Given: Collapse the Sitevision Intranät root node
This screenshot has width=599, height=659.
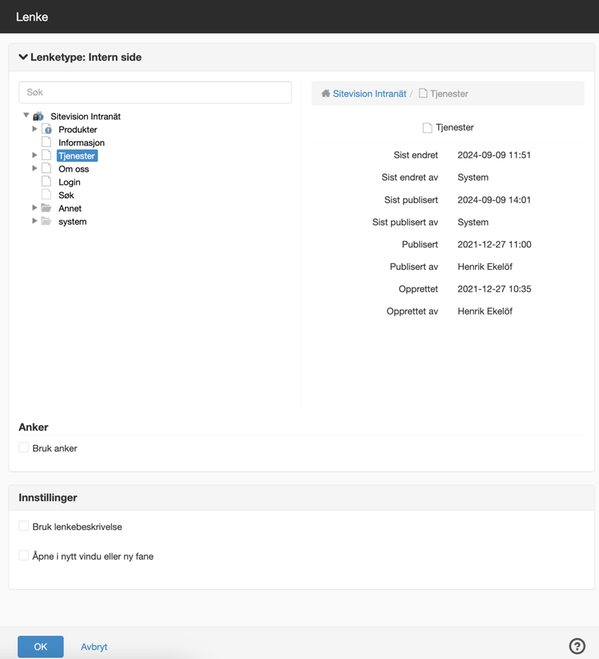Looking at the screenshot, I should (26, 115).
